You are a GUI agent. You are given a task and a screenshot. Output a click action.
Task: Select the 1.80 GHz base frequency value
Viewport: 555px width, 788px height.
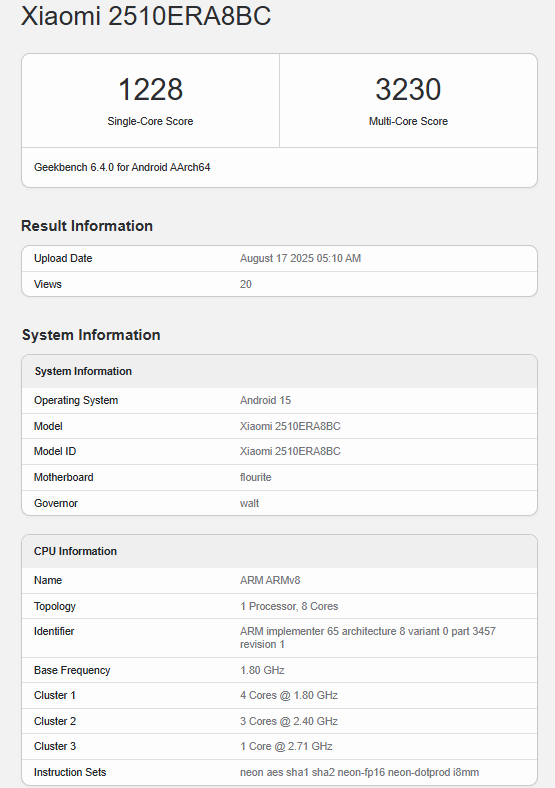[x=262, y=670]
